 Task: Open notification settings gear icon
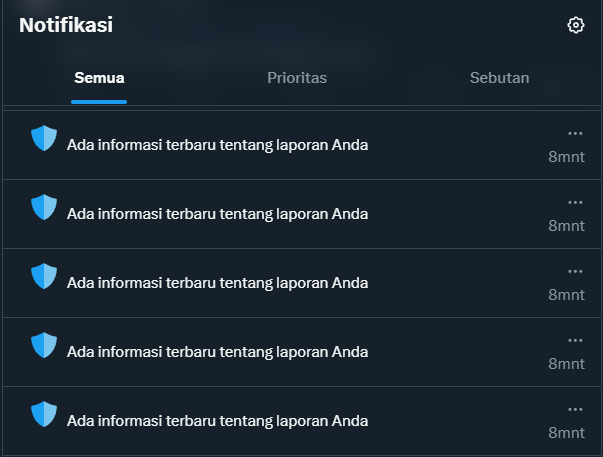(x=575, y=25)
